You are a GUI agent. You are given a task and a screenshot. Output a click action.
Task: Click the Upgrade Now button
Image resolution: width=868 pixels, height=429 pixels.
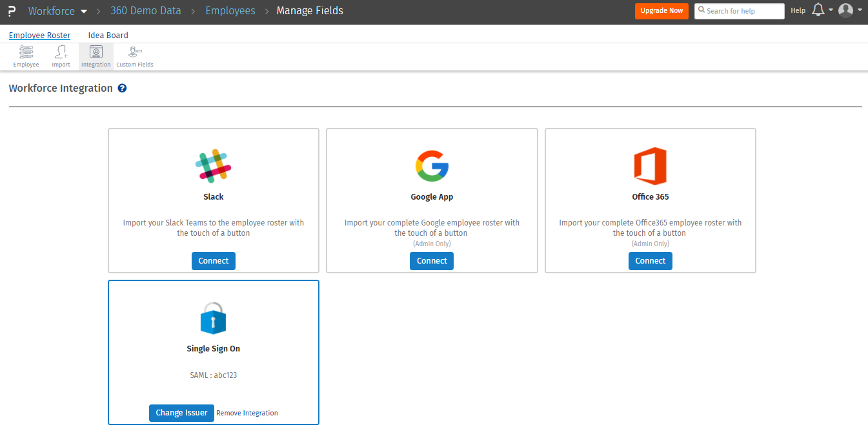click(x=661, y=11)
